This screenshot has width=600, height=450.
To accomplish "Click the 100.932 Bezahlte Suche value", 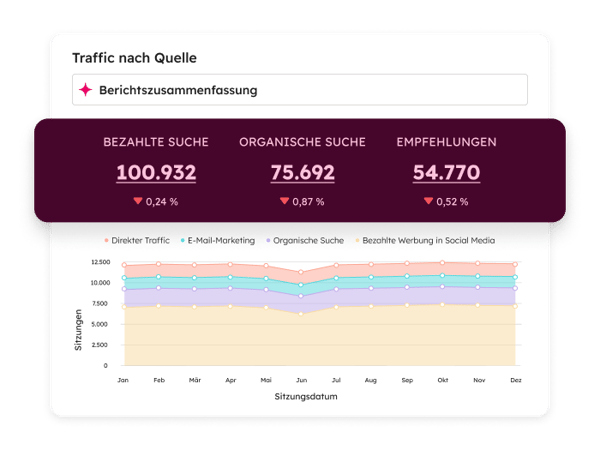I will coord(156,173).
